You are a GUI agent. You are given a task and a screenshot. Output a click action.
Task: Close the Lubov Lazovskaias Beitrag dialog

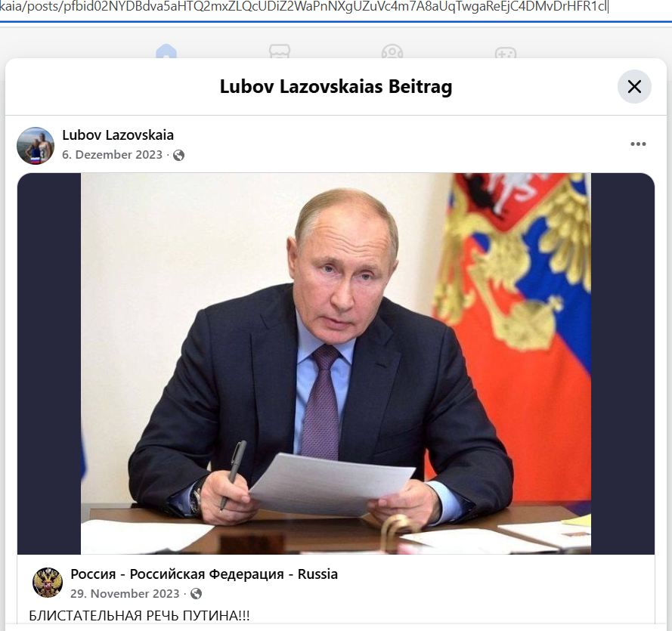pyautogui.click(x=634, y=87)
